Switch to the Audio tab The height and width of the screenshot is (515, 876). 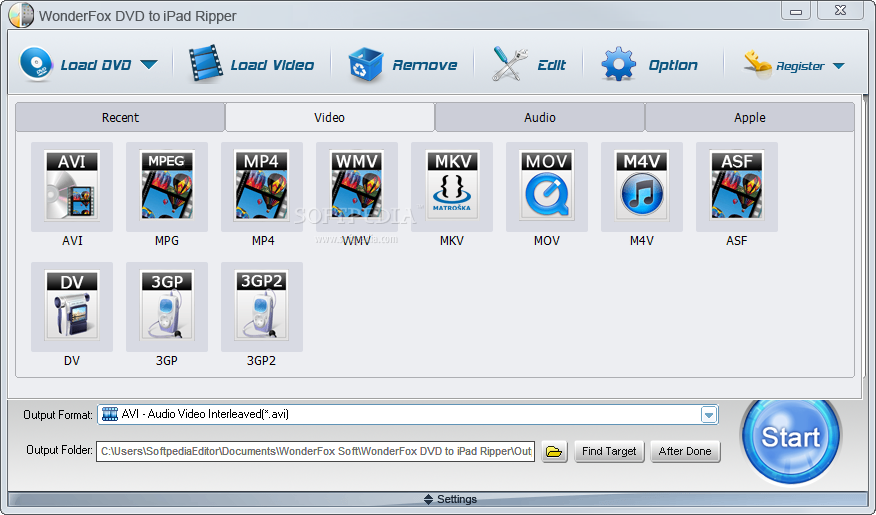click(x=540, y=117)
